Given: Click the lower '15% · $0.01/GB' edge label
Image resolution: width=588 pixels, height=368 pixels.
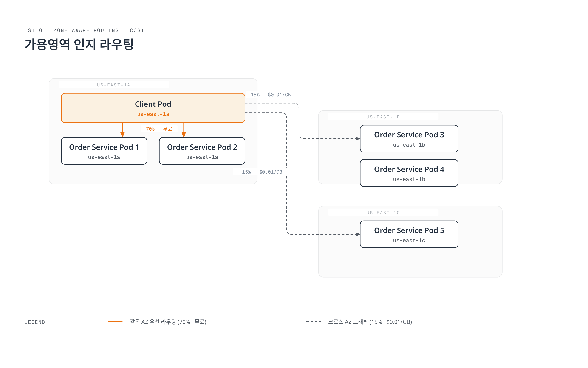Looking at the screenshot, I should [262, 172].
